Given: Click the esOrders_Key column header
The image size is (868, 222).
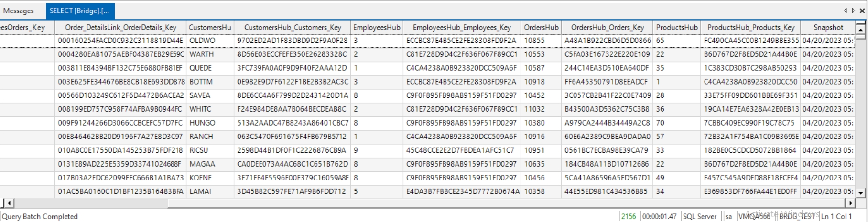Looking at the screenshot, I should (x=27, y=27).
